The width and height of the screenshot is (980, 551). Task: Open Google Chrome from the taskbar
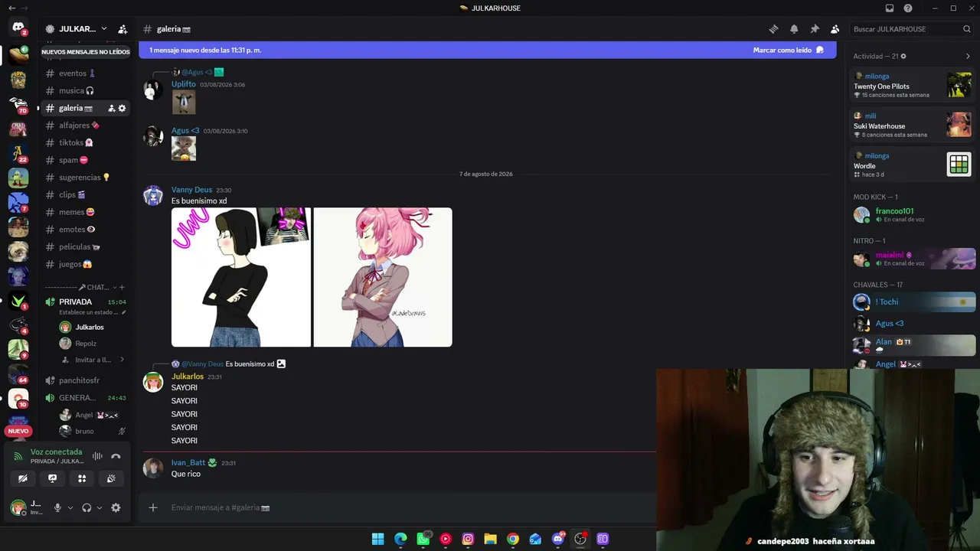click(513, 539)
